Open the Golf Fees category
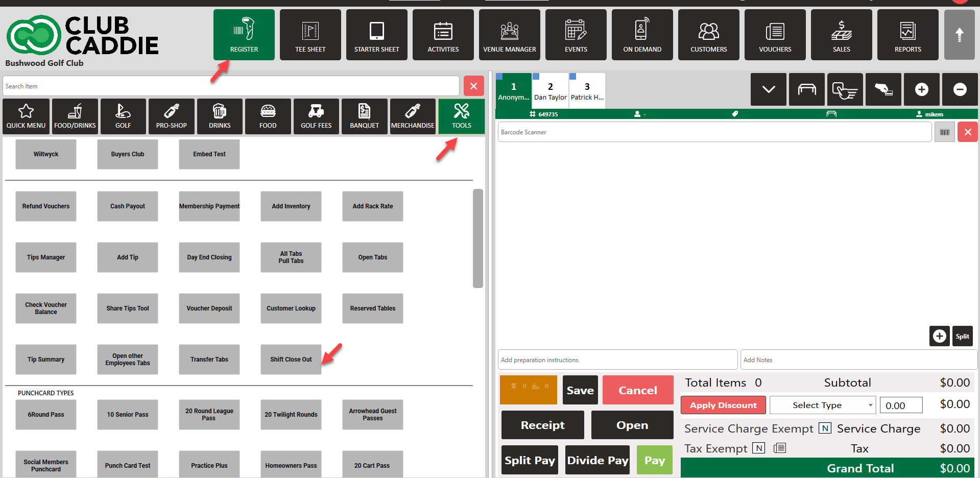The width and height of the screenshot is (980, 478). pyautogui.click(x=316, y=116)
